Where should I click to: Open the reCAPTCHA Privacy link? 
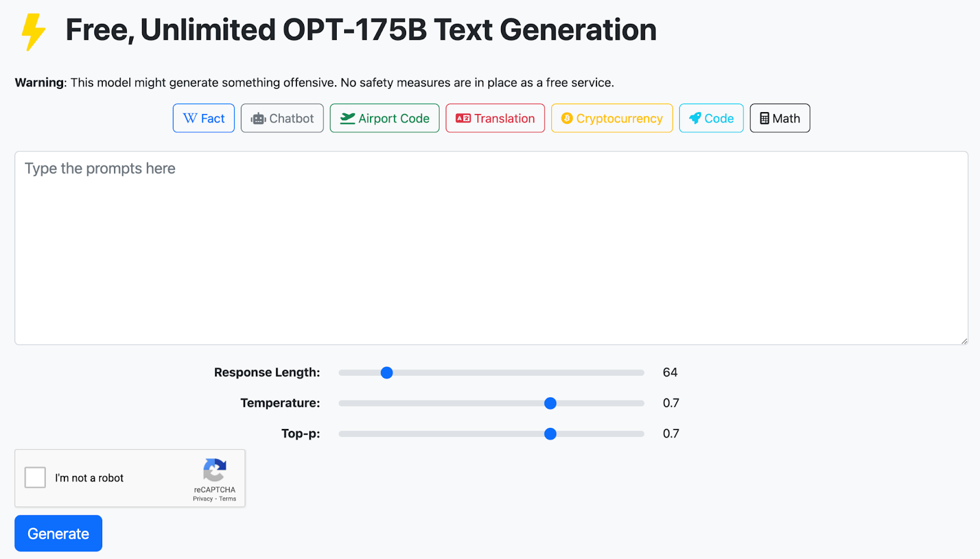(203, 499)
